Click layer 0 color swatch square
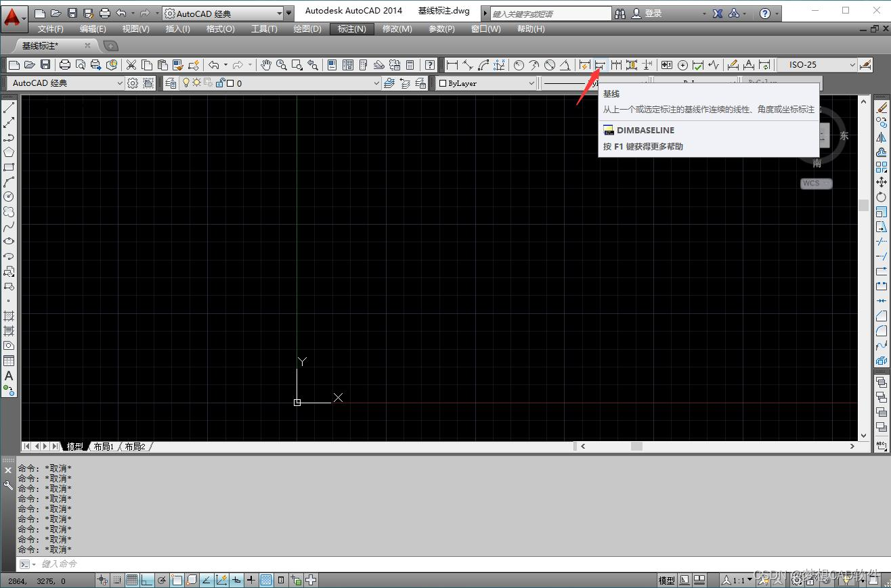The height and width of the screenshot is (588, 891). [230, 83]
